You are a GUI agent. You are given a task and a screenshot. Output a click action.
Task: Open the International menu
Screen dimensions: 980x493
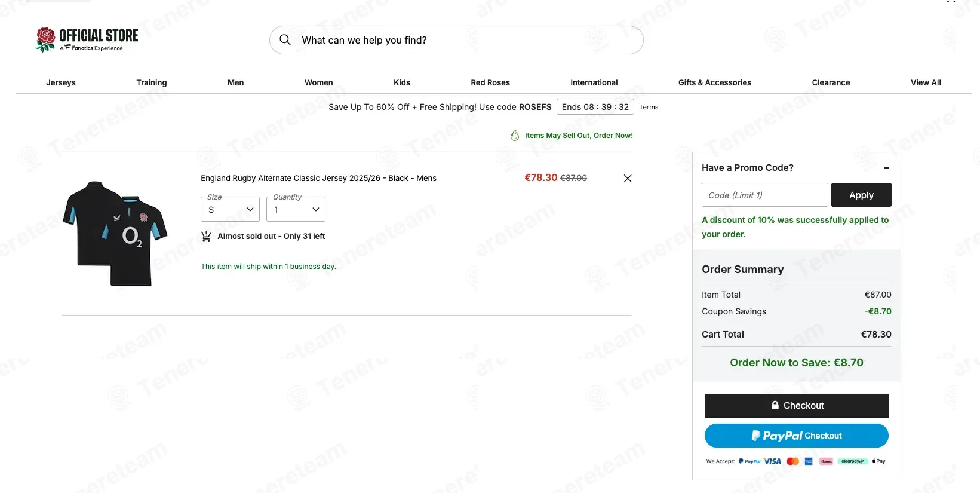click(x=594, y=82)
